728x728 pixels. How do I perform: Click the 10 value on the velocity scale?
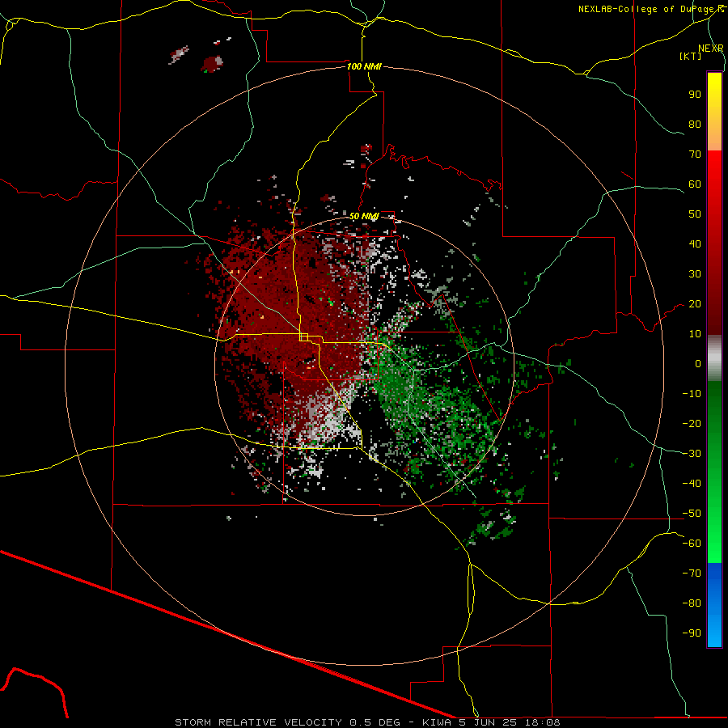(695, 334)
